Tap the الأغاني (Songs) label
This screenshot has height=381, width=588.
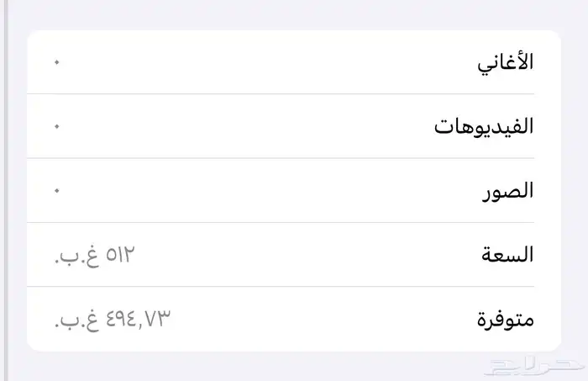point(504,63)
